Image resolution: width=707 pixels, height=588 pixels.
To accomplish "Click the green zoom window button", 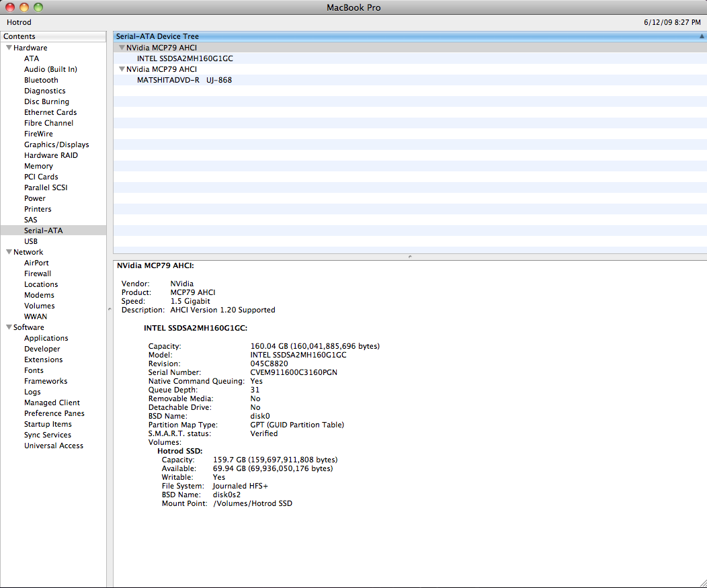I will 39,7.
